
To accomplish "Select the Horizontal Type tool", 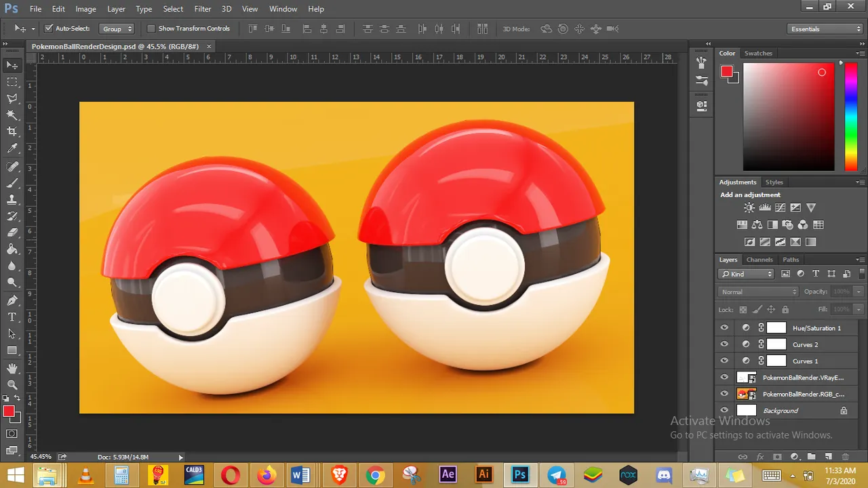I will click(x=12, y=317).
